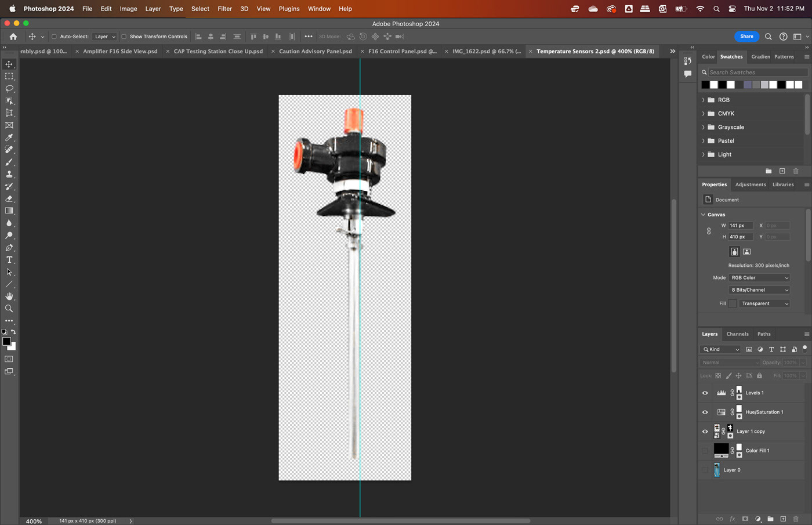812x525 pixels.
Task: Select the Frame tool
Action: point(9,125)
